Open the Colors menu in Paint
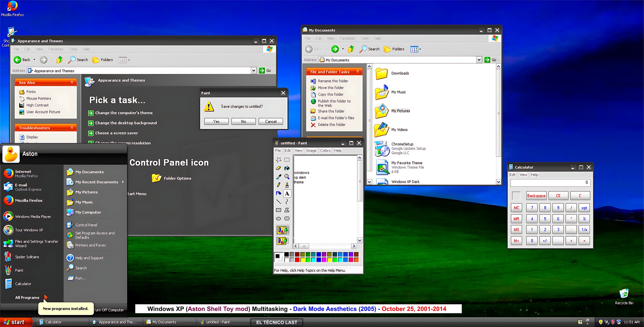The image size is (644, 327). click(325, 150)
